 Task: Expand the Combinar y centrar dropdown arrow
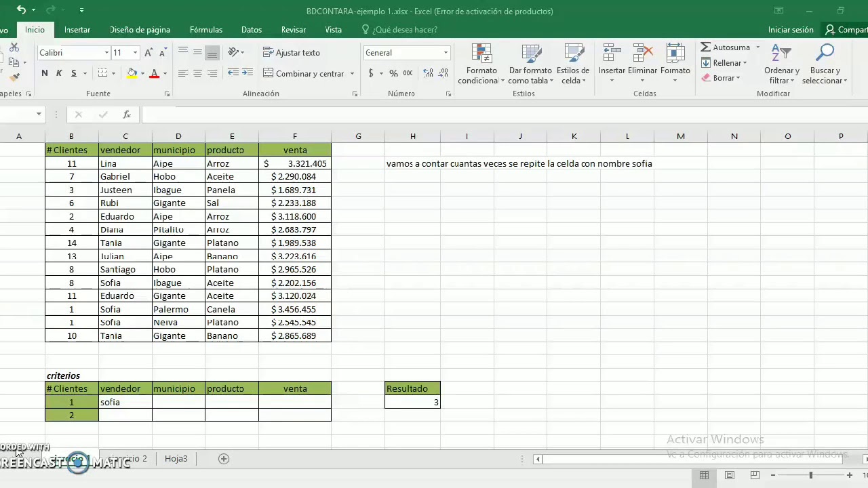(x=352, y=74)
